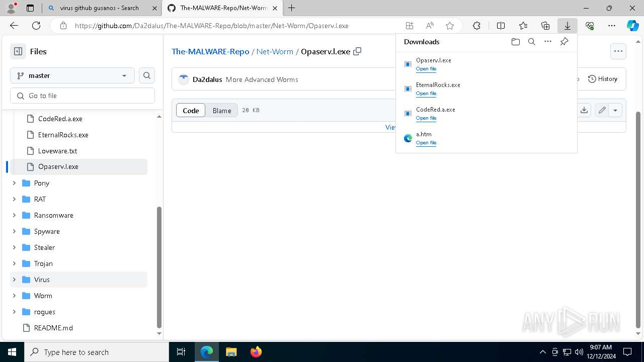Open Da2dalus author link
The height and width of the screenshot is (362, 644).
[x=207, y=79]
